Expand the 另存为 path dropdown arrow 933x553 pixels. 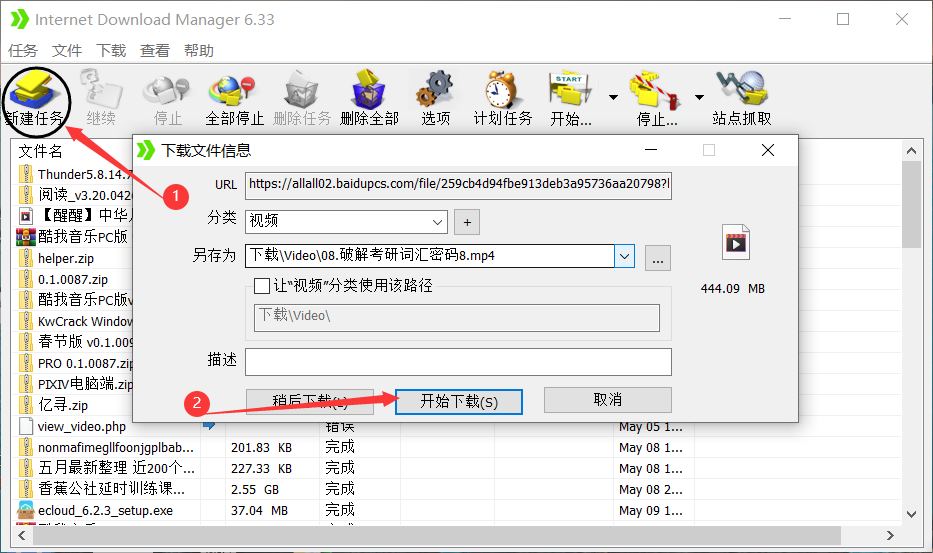(624, 257)
